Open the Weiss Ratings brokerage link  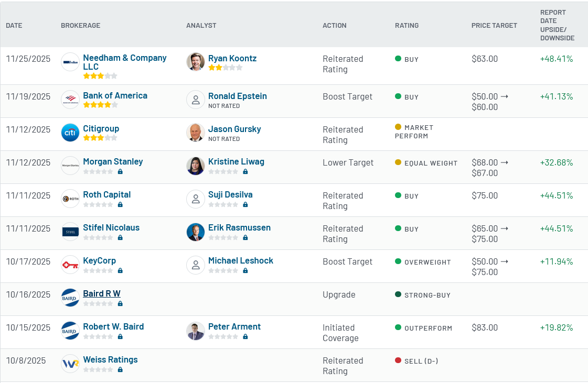pyautogui.click(x=110, y=359)
